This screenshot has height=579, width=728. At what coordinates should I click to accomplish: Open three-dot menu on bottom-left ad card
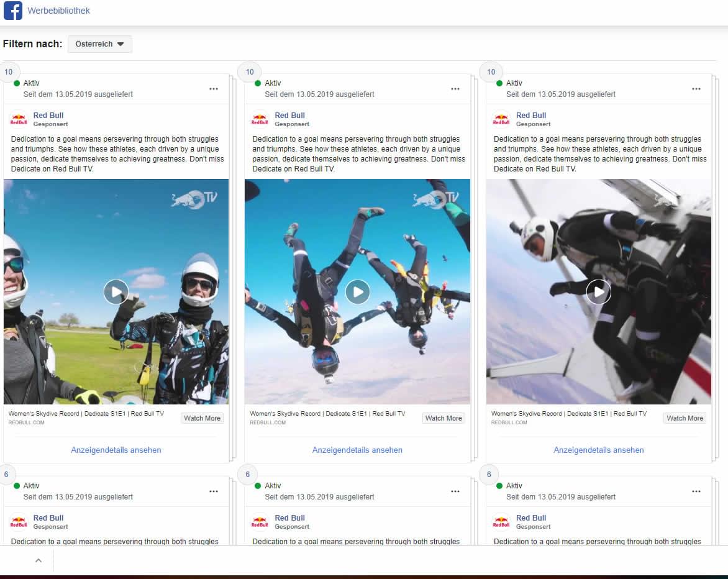pyautogui.click(x=214, y=491)
